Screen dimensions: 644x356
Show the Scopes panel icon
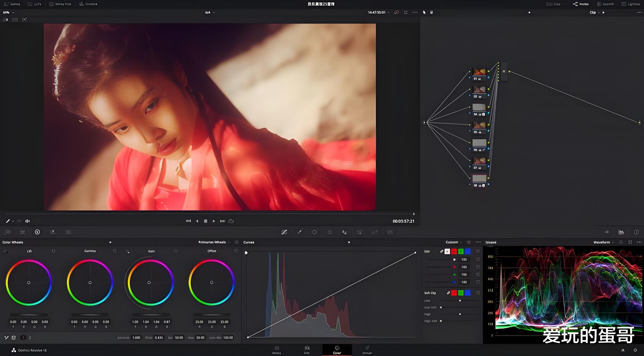621,232
